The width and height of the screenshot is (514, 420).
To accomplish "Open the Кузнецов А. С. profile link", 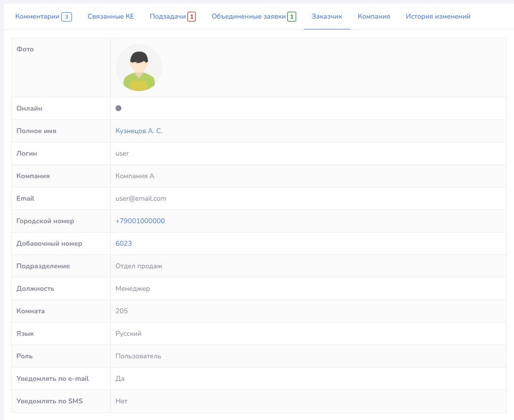I will point(139,131).
